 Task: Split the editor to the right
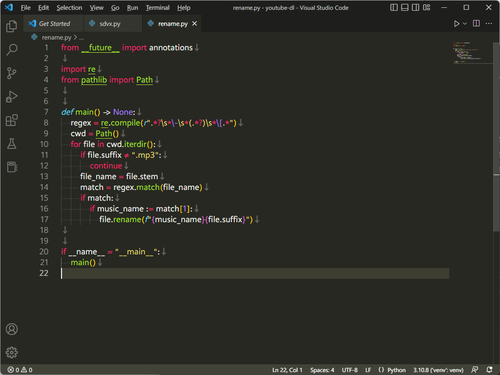pos(476,23)
